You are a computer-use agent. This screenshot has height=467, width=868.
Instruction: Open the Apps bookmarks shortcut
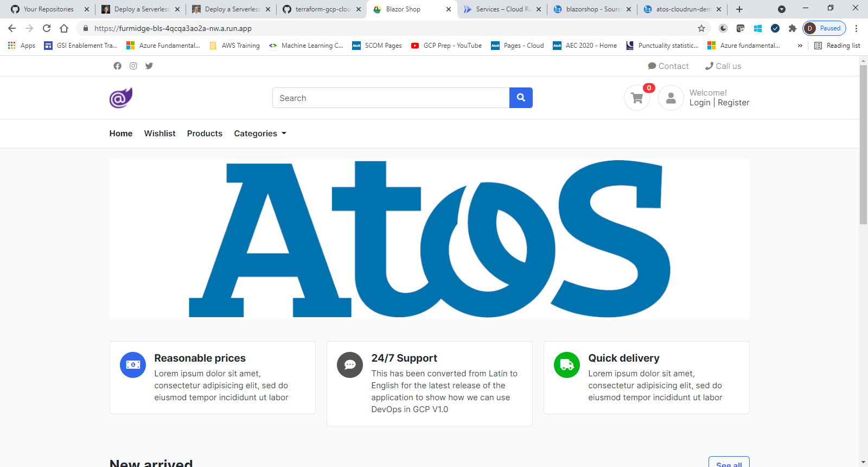coord(22,46)
